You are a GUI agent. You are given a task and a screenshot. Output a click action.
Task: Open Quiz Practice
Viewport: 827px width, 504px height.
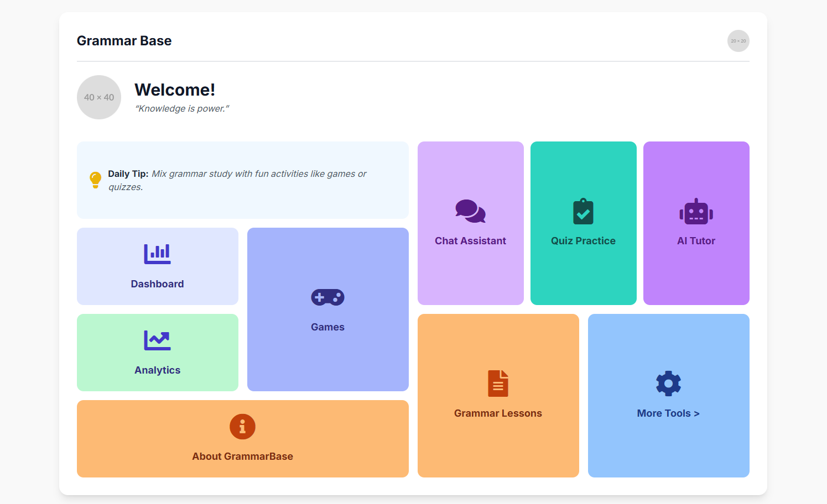583,223
